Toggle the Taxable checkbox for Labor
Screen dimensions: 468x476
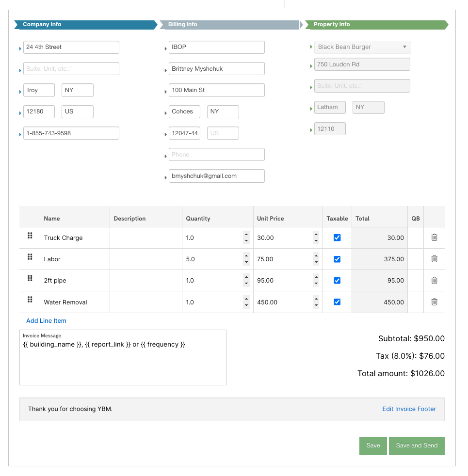337,259
